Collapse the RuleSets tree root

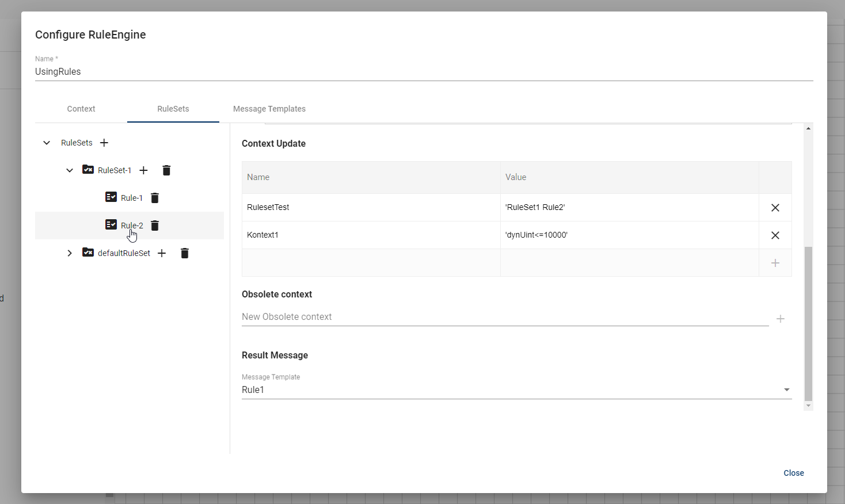(x=47, y=143)
